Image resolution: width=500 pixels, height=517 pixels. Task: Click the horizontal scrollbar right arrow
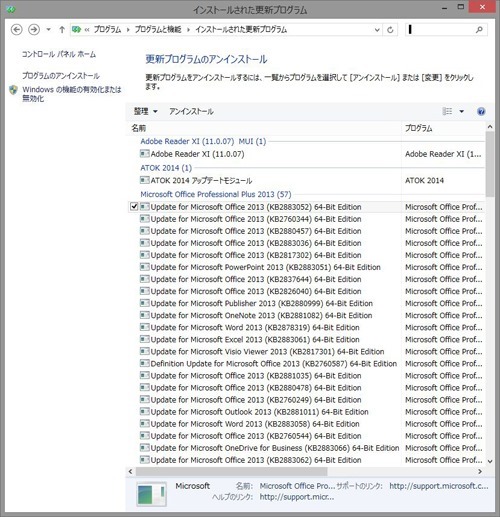tap(480, 471)
